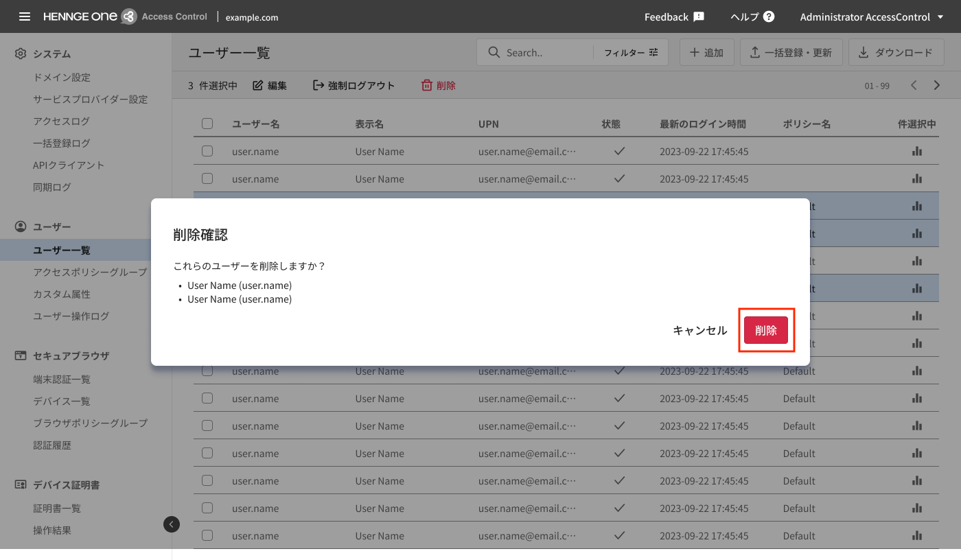This screenshot has height=560, width=961.
Task: Sort by 最新のログイン時間 column header
Action: click(703, 124)
